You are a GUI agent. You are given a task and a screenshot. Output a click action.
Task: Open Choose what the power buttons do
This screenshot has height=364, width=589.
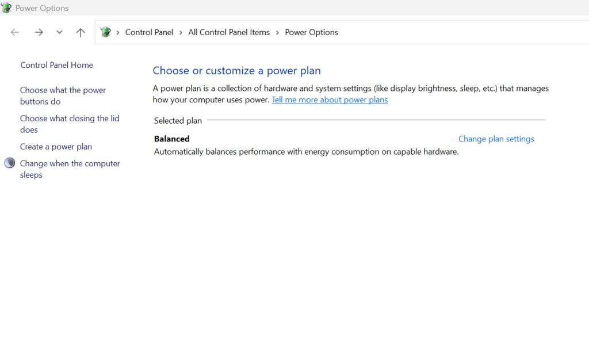[x=63, y=95]
